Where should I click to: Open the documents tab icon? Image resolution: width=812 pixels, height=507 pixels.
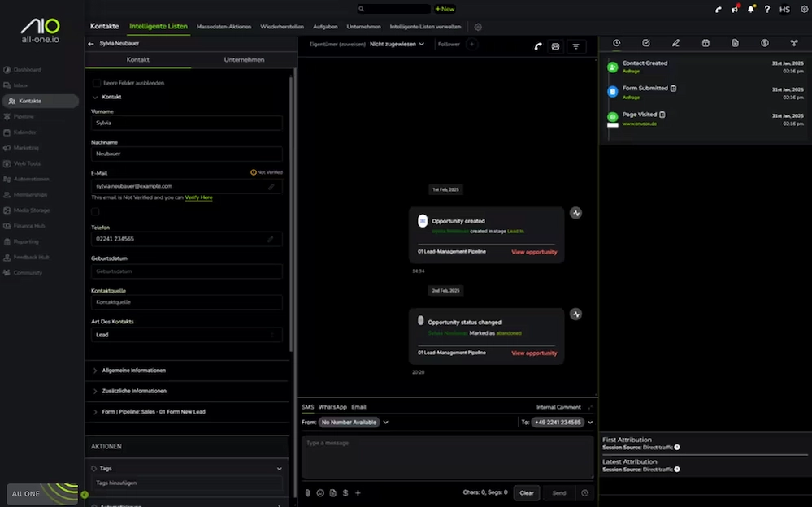tap(735, 43)
